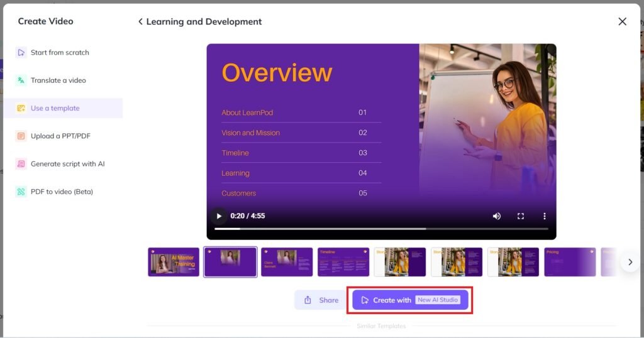Select the Clara Bennett slide thumbnail
Image resolution: width=644 pixels, height=338 pixels.
287,262
